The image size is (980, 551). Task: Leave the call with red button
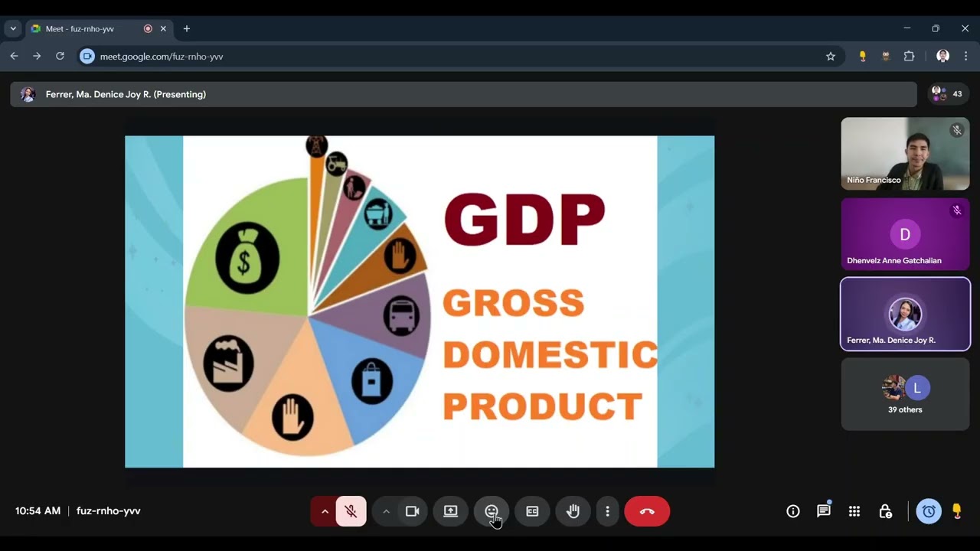(647, 511)
